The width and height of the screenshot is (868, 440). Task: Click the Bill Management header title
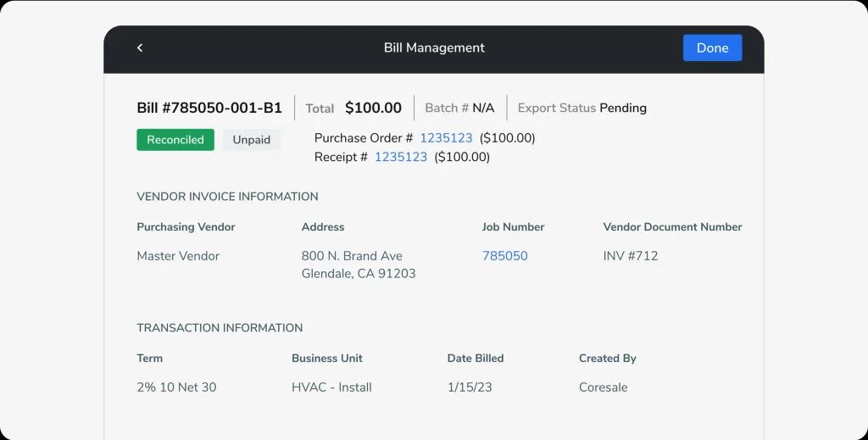click(434, 48)
